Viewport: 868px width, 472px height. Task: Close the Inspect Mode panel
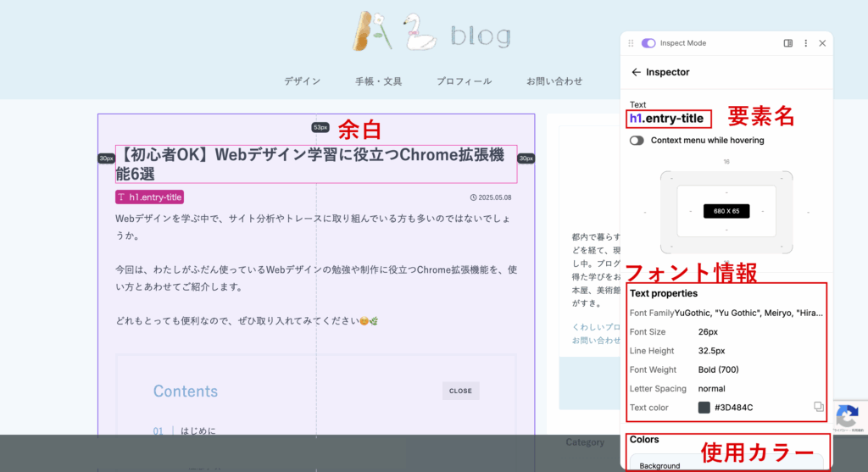coord(822,43)
